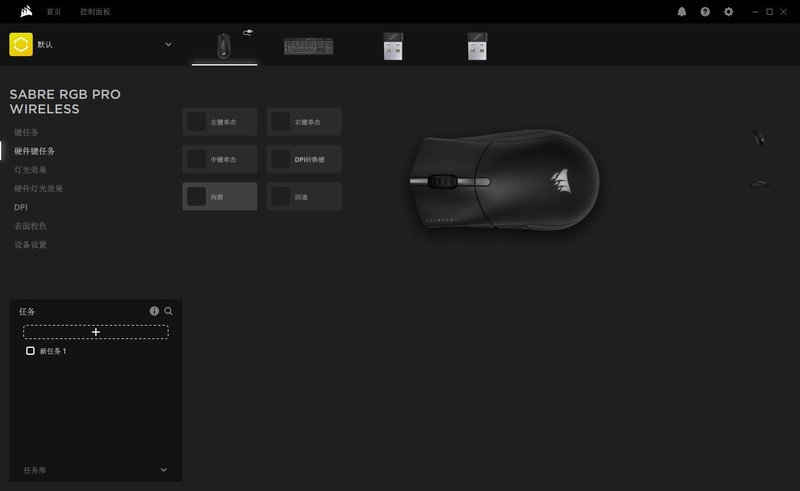Select the 新任务 1 task name
800x491 pixels.
53,351
